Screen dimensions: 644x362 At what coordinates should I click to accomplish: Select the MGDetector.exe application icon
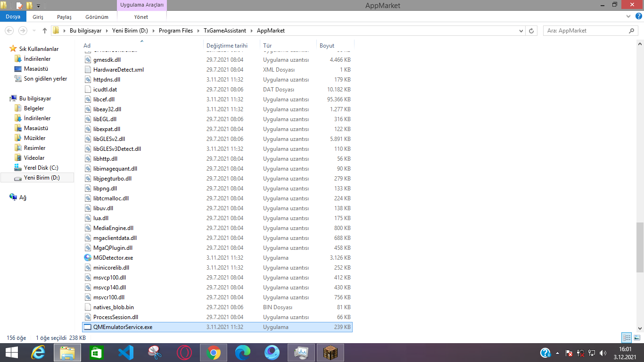[88, 258]
